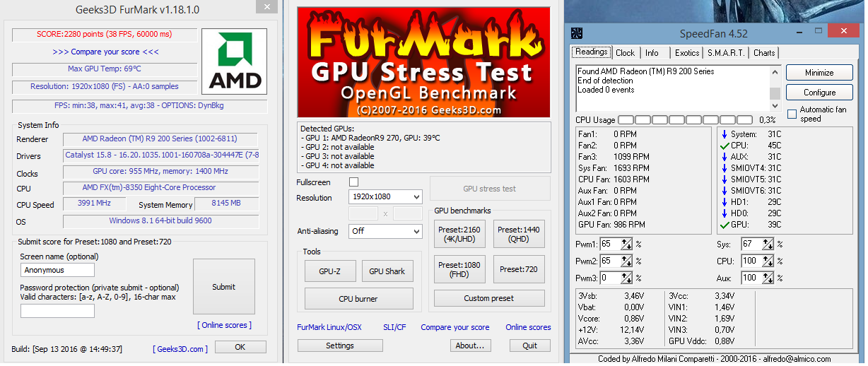Click the blue down arrow beside SMIOVT5
Viewport: 868px width, 366px height.
pos(725,179)
